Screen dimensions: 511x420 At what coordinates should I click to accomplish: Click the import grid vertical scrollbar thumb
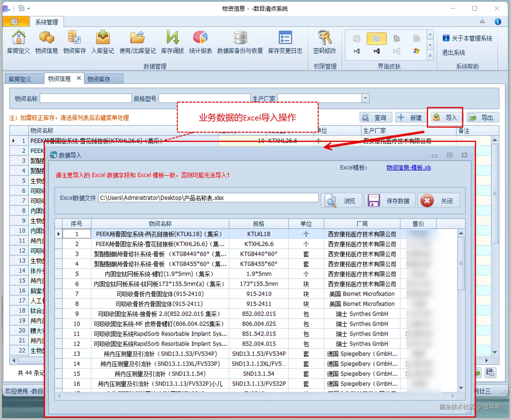461,263
